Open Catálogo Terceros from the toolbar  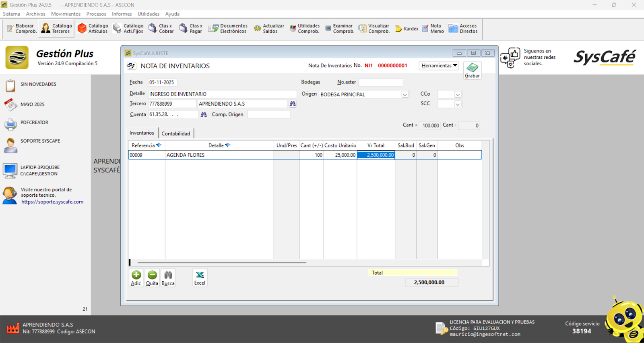tap(56, 29)
